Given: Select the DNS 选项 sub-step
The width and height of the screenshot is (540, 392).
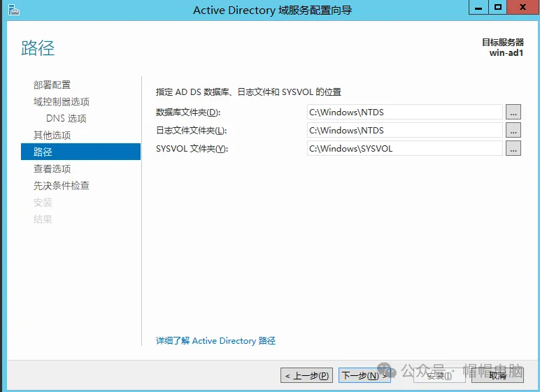Looking at the screenshot, I should click(x=66, y=118).
